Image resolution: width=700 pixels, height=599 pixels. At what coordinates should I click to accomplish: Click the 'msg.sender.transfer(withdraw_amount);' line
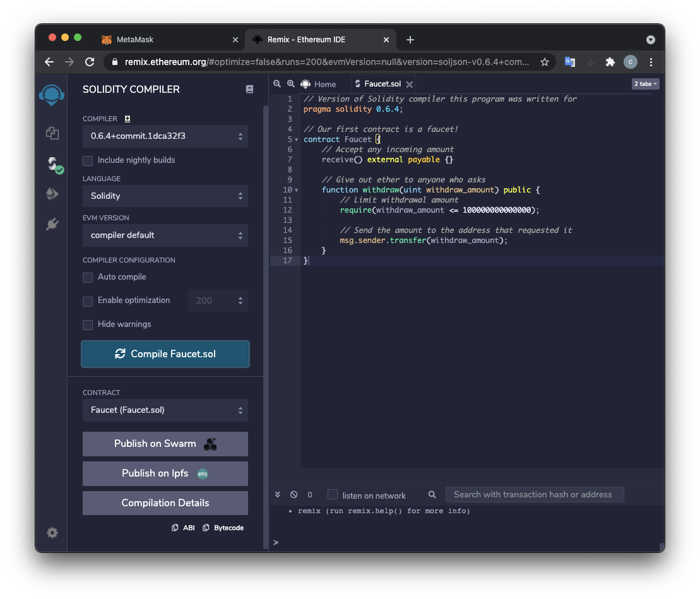tap(424, 240)
